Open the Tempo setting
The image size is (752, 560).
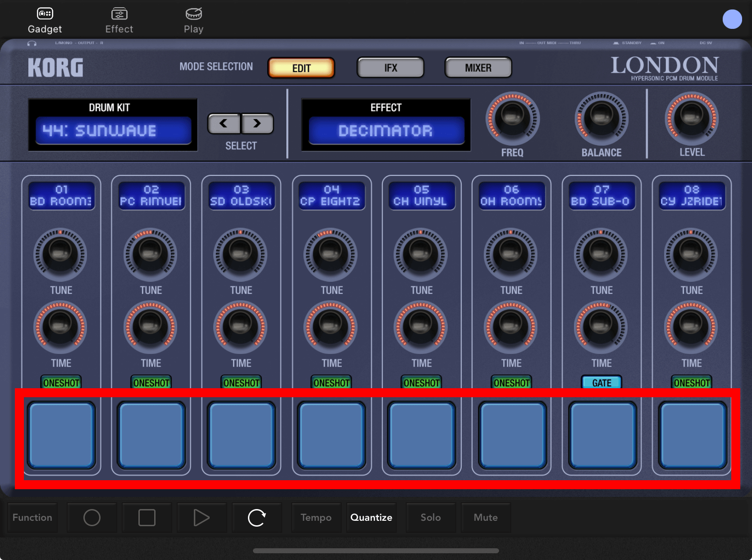point(316,518)
